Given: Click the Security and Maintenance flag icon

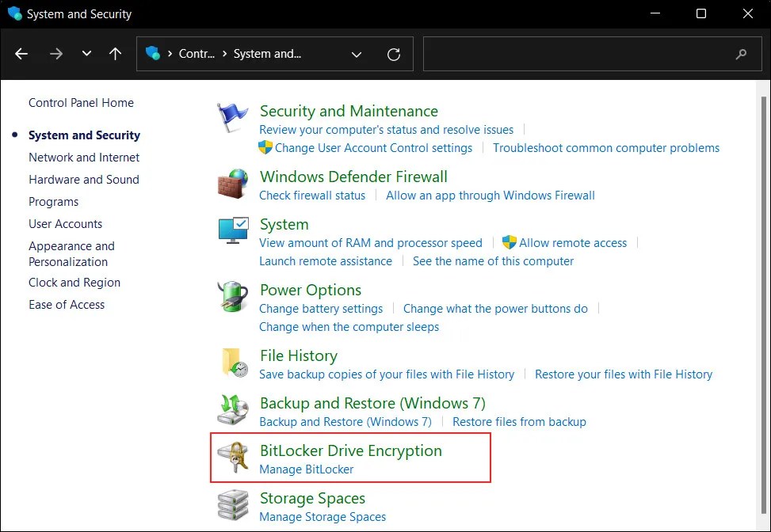Looking at the screenshot, I should 231,117.
